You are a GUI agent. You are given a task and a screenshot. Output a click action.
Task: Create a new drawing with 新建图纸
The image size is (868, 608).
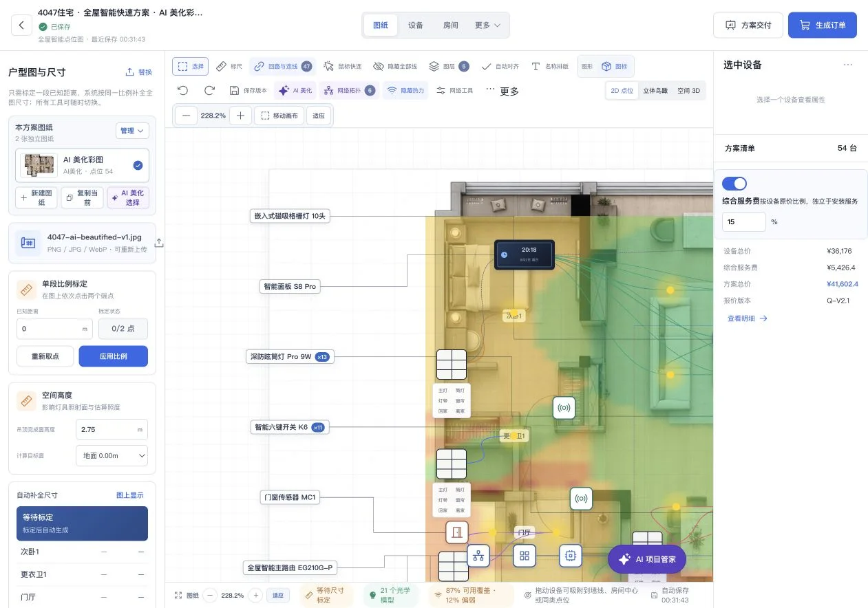[x=36, y=197]
